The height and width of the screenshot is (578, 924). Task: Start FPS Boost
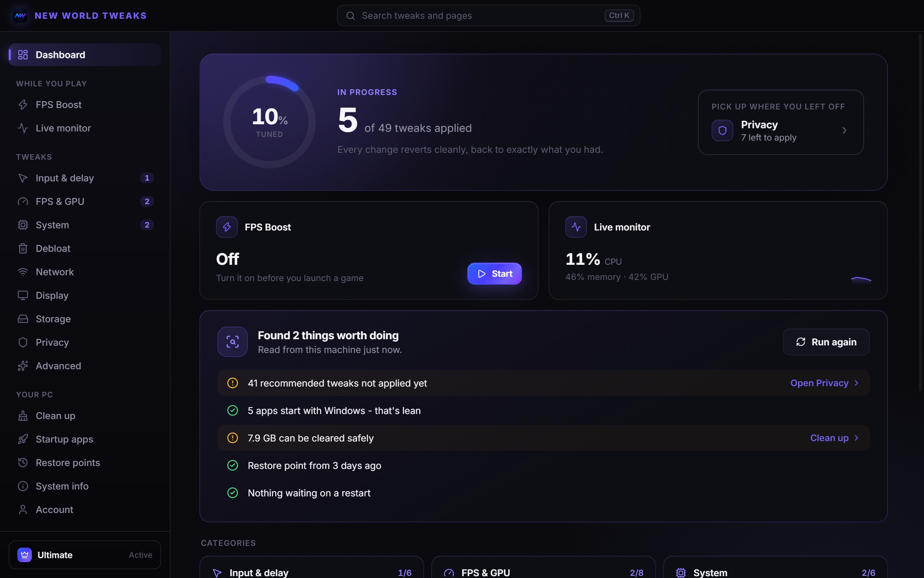coord(495,274)
